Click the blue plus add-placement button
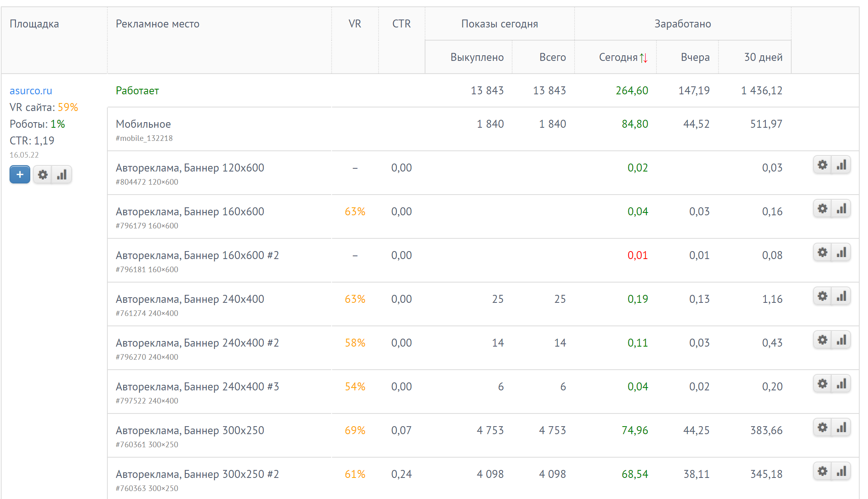 (x=19, y=174)
